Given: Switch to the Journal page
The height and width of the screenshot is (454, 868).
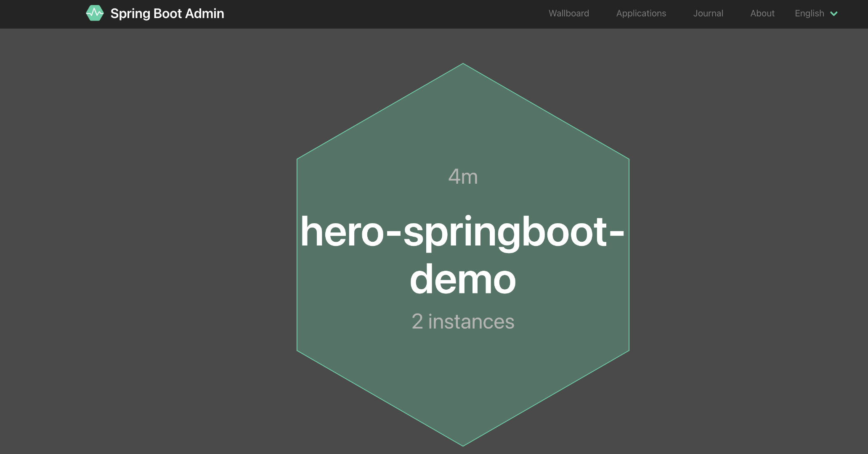Looking at the screenshot, I should click(x=708, y=13).
